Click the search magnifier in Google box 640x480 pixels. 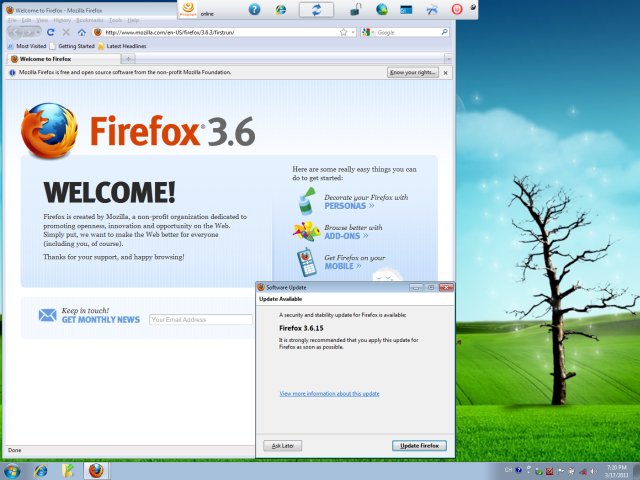tap(444, 32)
